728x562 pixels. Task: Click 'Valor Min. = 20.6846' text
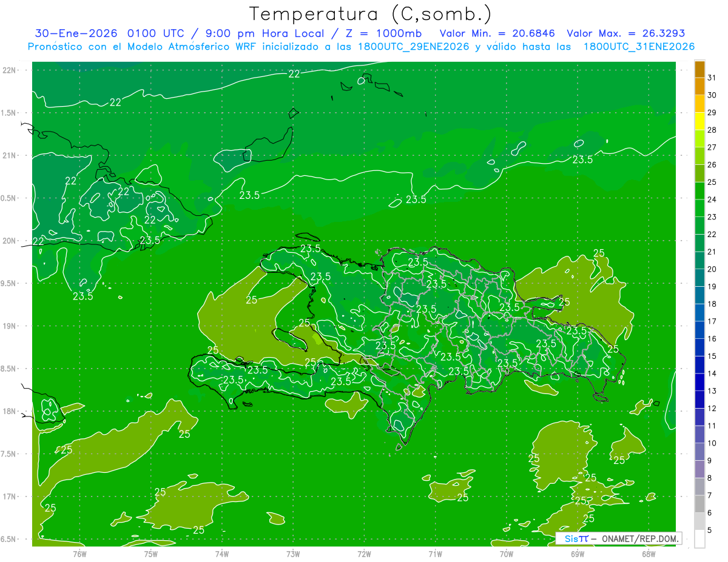tap(497, 33)
